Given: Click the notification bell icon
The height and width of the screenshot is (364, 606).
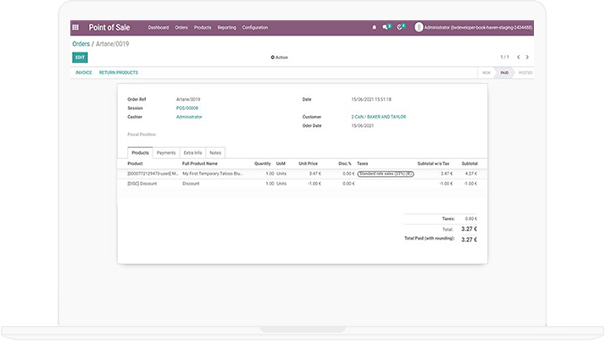Looking at the screenshot, I should click(x=374, y=27).
